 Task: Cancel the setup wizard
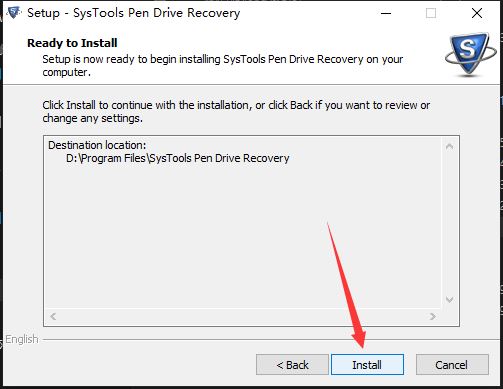click(452, 365)
